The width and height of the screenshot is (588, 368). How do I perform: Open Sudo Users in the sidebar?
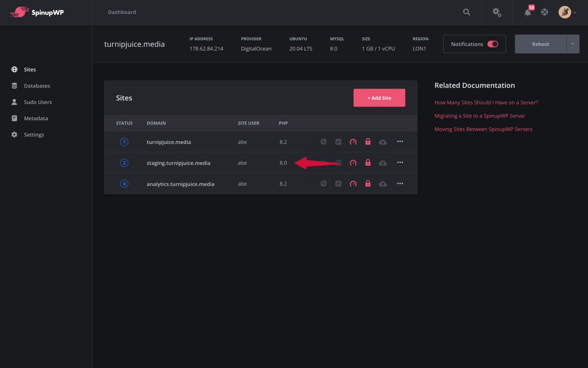tap(38, 102)
